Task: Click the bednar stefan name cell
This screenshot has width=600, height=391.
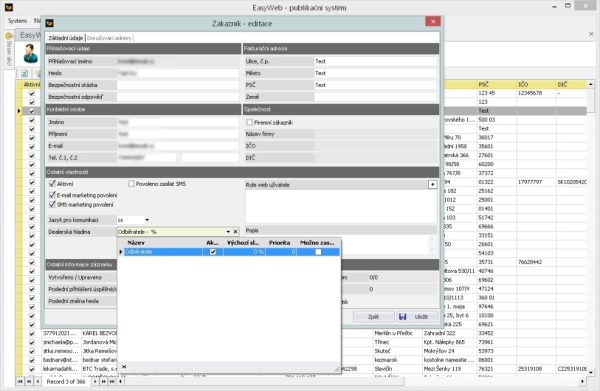Action: click(99, 360)
